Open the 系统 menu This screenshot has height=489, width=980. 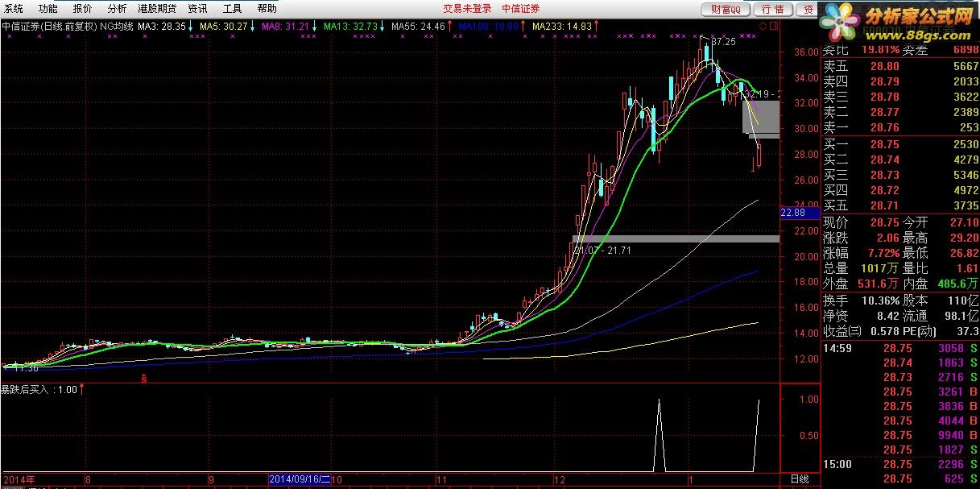click(14, 9)
